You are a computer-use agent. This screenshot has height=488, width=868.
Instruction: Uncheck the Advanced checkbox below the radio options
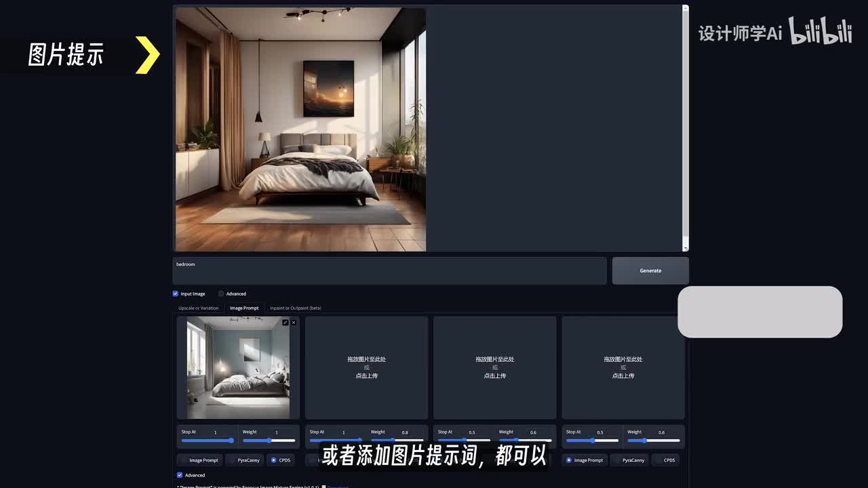[x=180, y=475]
